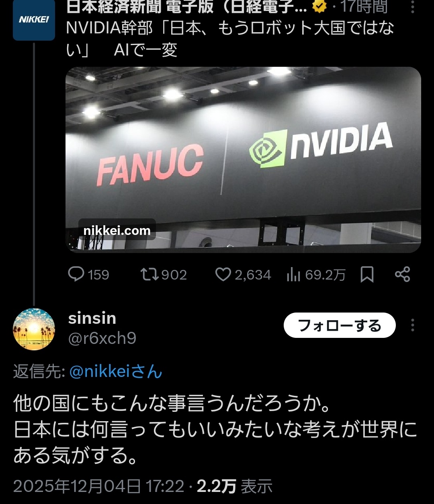Open the @nikkeiさん reply mention link
Viewport: 434px width, 504px height.
click(116, 372)
